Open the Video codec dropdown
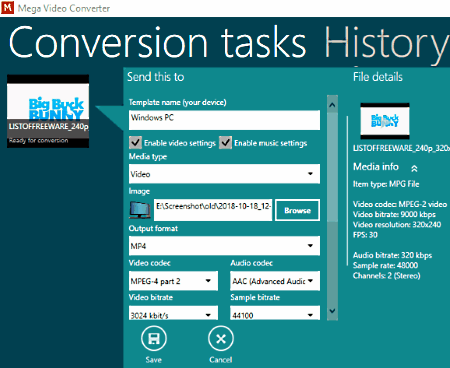Image resolution: width=450 pixels, height=368 pixels. point(173,281)
